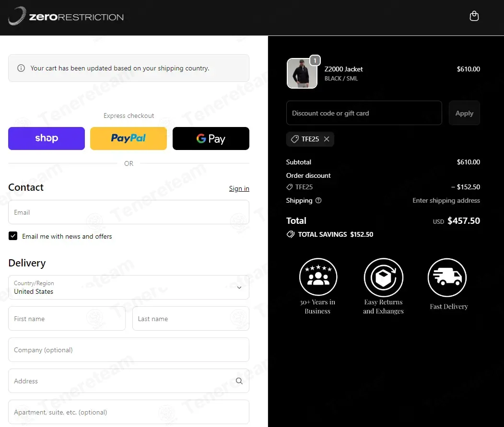Pay with Google Pay express checkout
Screen dimensions: 504x427
point(211,138)
